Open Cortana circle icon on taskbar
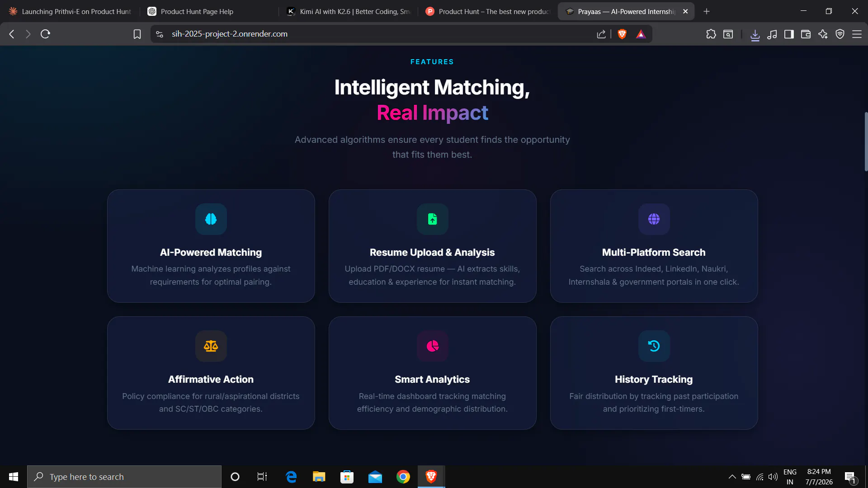The image size is (868, 488). click(235, 477)
